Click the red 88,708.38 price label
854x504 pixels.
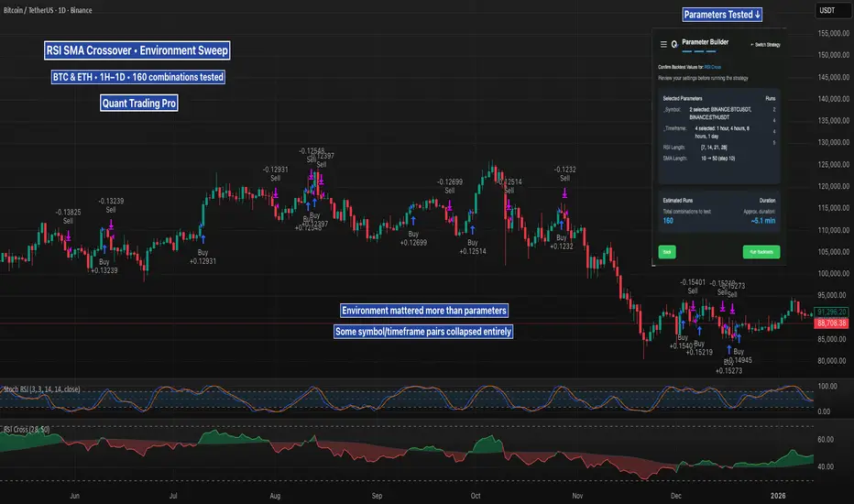[831, 323]
